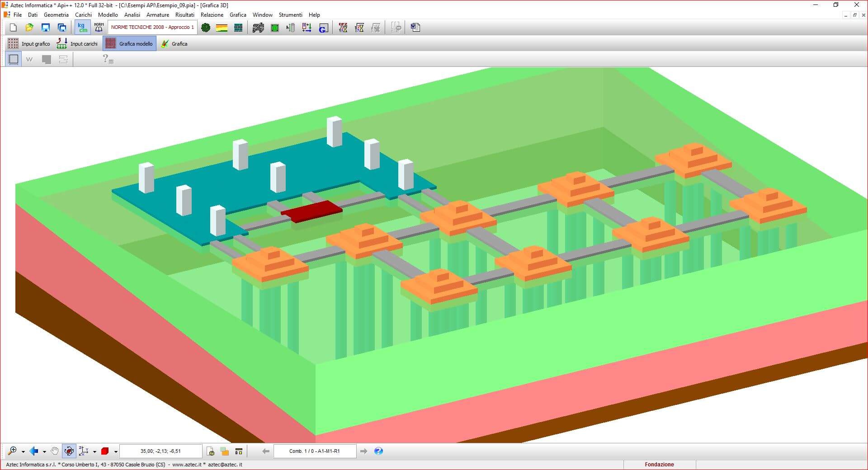
Task: Expand the red cube view dropdown arrow
Action: [116, 451]
